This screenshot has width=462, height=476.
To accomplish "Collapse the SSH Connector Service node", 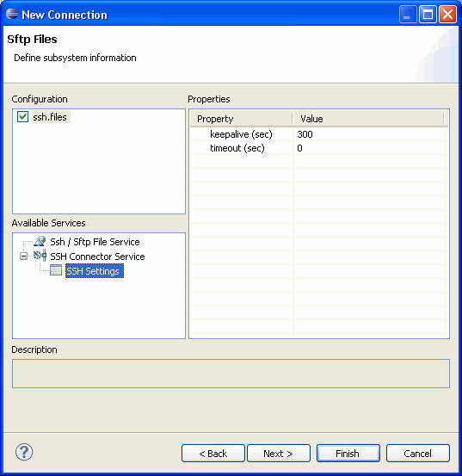I will [23, 257].
